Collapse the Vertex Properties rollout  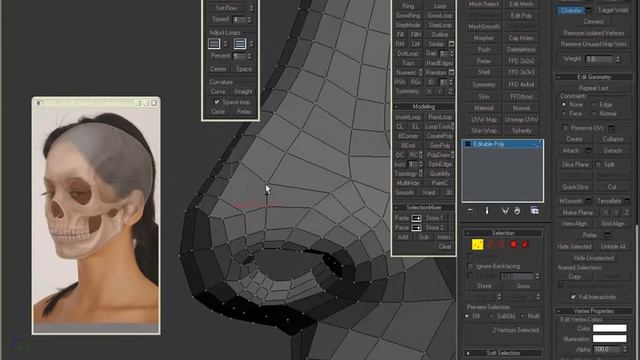coord(594,311)
